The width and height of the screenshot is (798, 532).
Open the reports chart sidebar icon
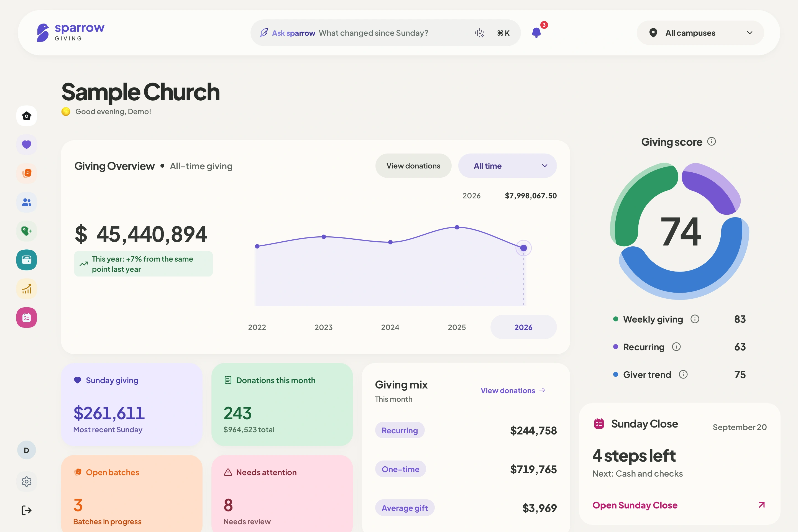point(27,289)
